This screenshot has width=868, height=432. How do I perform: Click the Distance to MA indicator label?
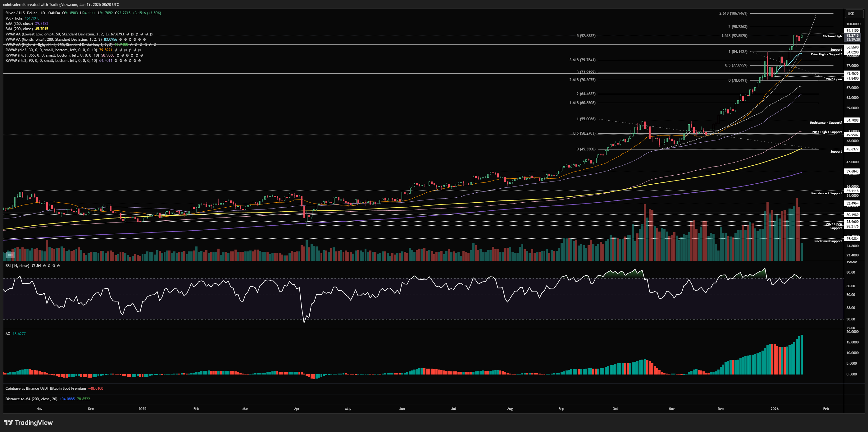tap(31, 399)
